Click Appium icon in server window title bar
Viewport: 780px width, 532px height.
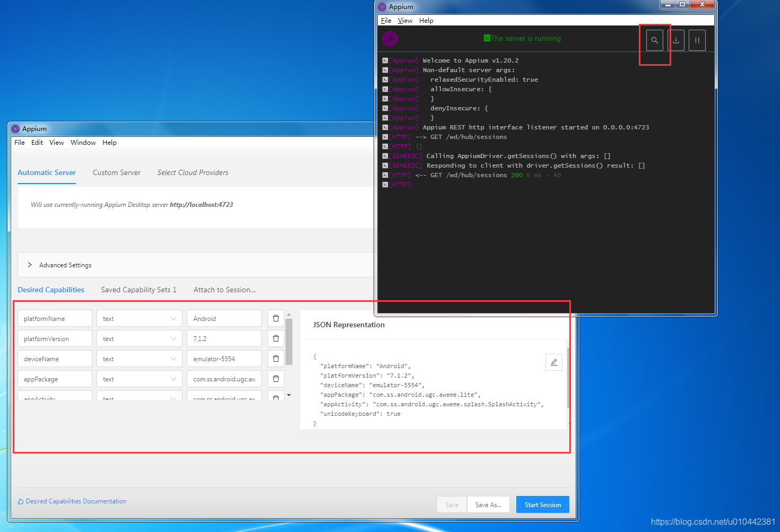(382, 7)
